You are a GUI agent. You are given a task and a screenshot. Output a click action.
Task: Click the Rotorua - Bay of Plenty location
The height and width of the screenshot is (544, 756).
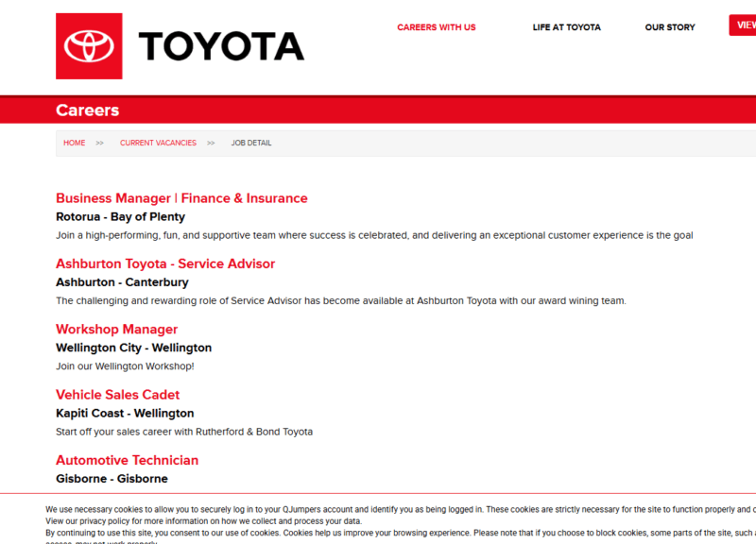(121, 217)
